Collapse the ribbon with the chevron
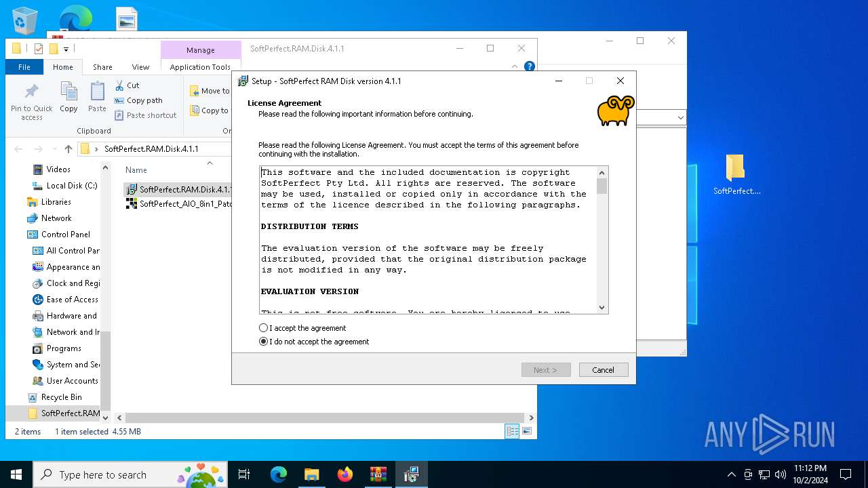 (x=515, y=66)
